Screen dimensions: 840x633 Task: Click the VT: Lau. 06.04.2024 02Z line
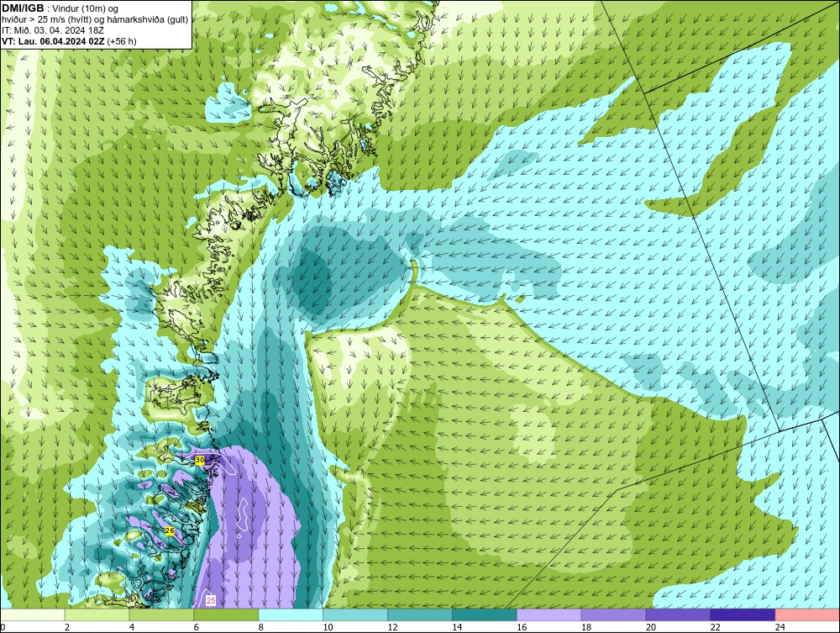[x=69, y=41]
